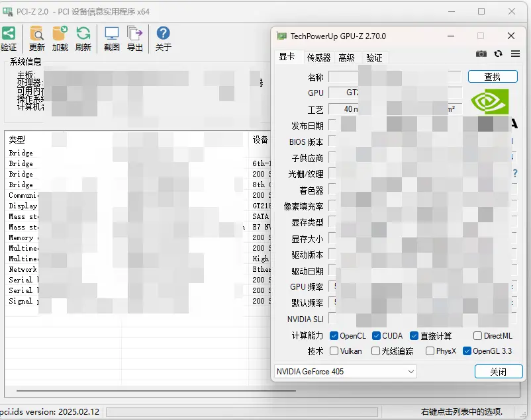The width and height of the screenshot is (531, 420).
Task: Click the PCI-Z status bar progress bar
Action: pos(242,412)
